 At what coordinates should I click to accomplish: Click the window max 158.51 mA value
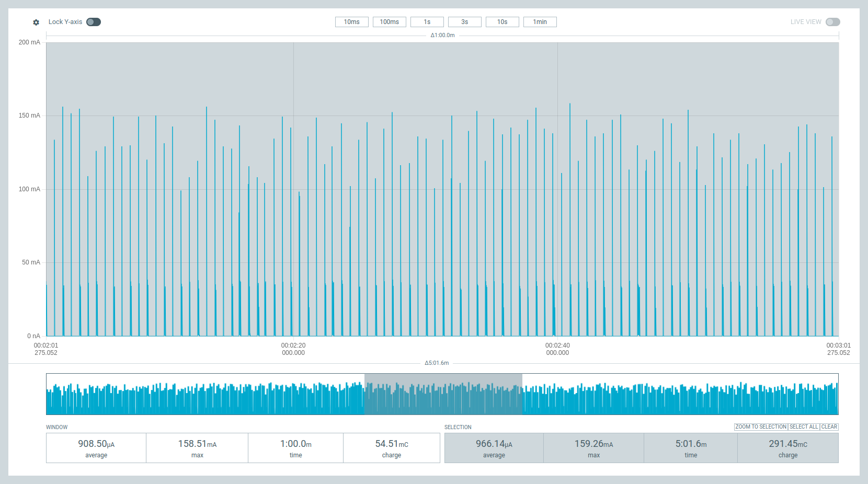coord(197,444)
